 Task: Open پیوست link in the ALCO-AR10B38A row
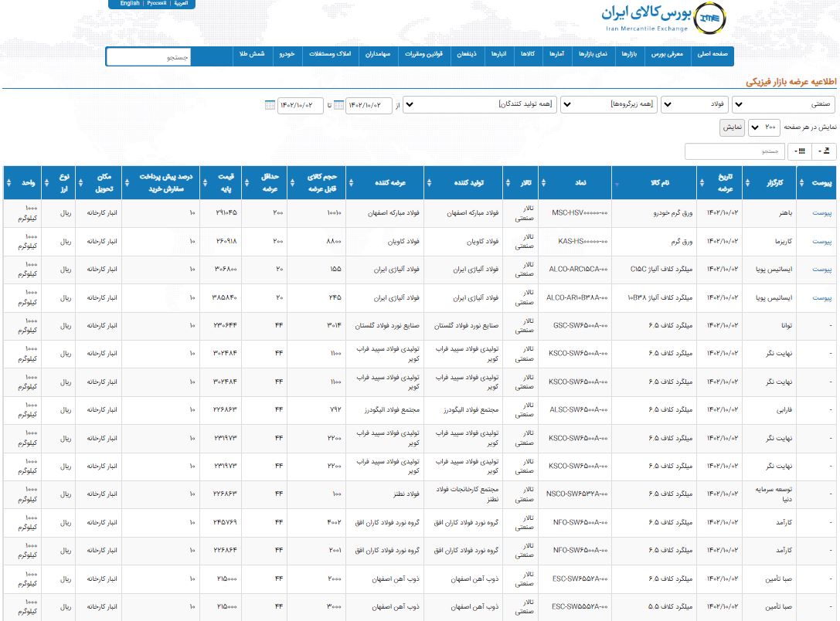click(821, 297)
